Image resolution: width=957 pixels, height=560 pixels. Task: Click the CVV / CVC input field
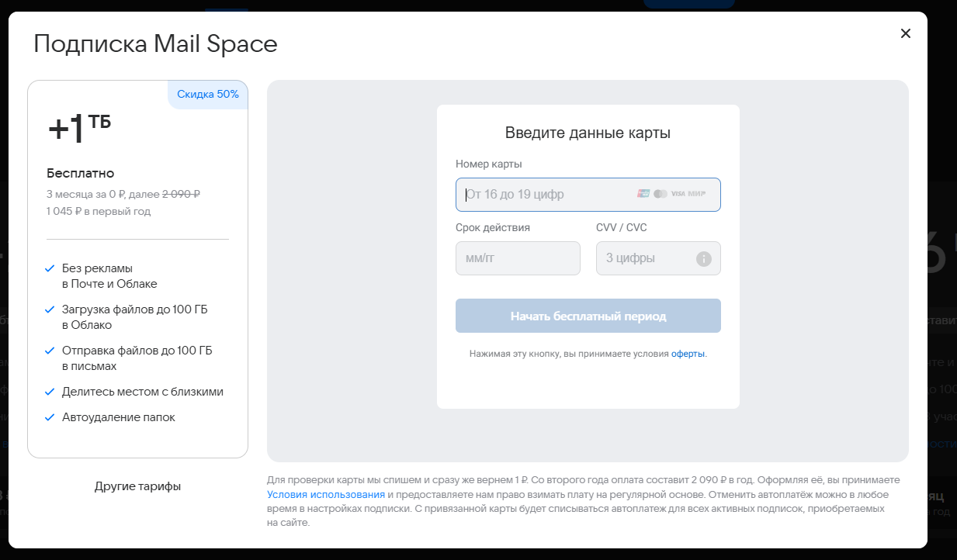pos(658,258)
